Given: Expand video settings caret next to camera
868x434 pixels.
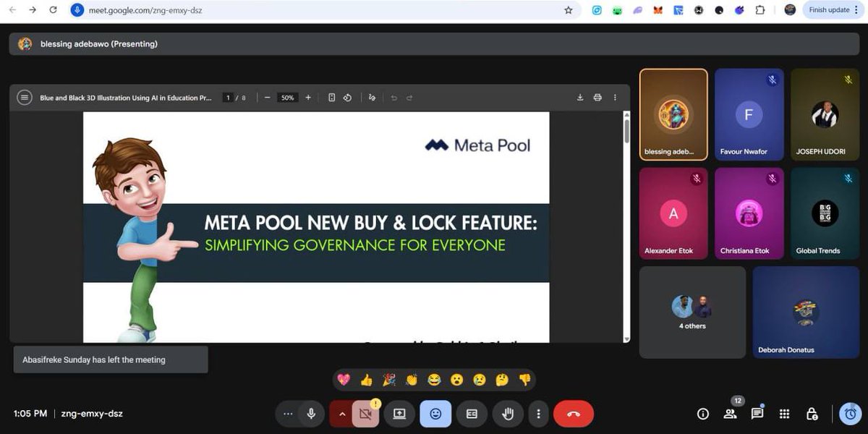Looking at the screenshot, I should [341, 414].
